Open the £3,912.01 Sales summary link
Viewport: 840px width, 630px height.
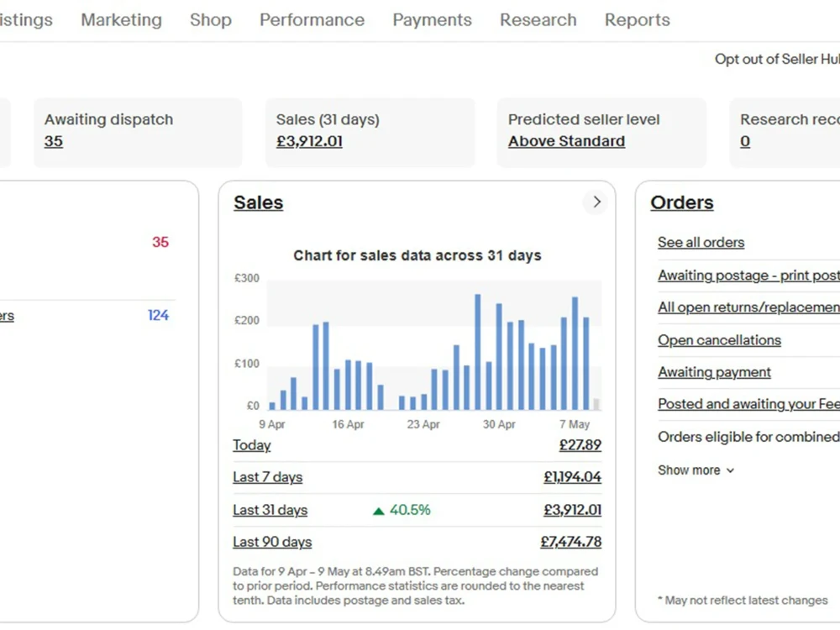pos(308,141)
